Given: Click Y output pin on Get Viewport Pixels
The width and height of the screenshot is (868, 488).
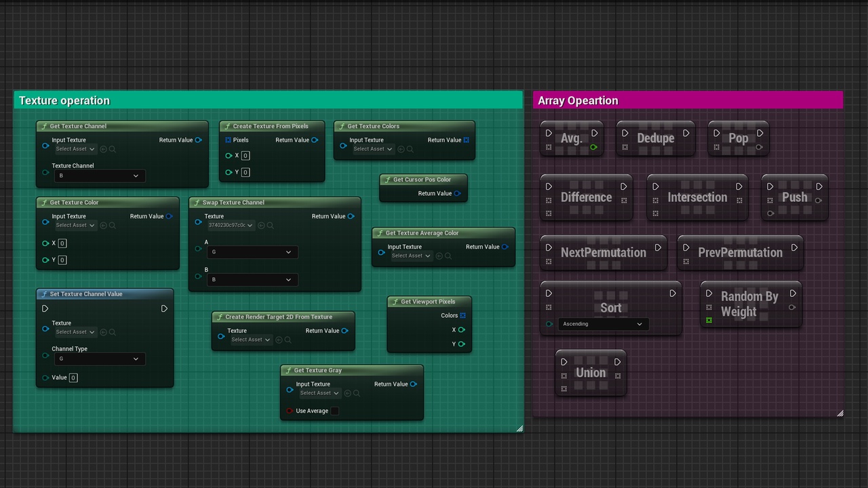Looking at the screenshot, I should 462,344.
